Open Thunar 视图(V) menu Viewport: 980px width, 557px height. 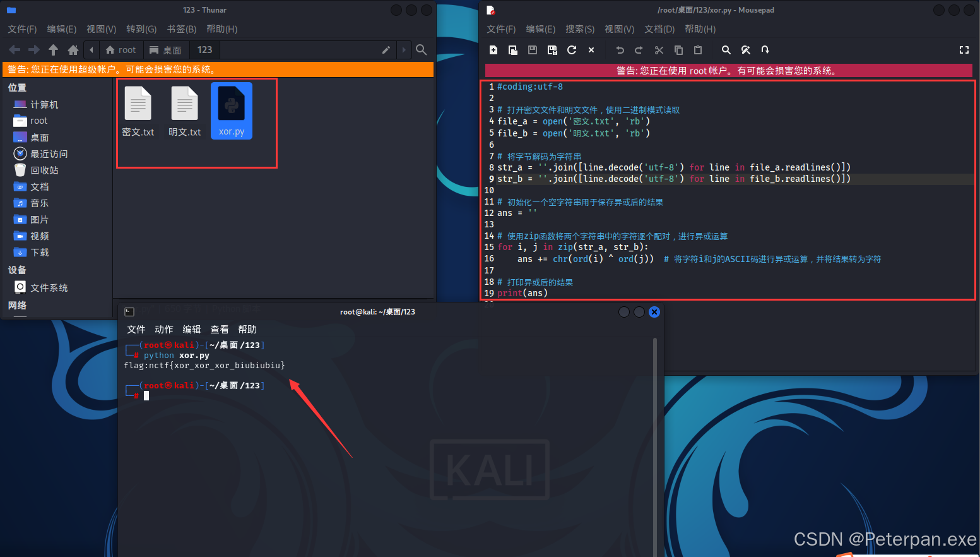click(102, 29)
